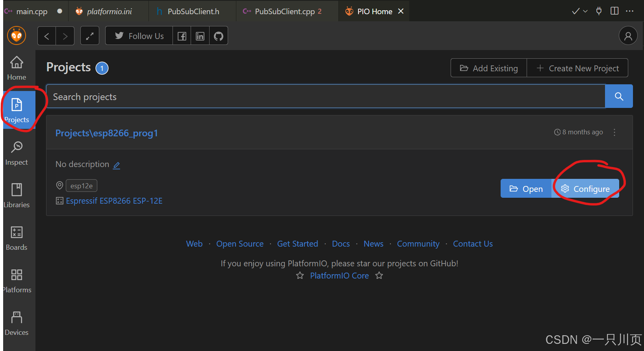Expand PIO Home with the fullscreen arrows button
Viewport: 644px width, 351px height.
pos(90,36)
